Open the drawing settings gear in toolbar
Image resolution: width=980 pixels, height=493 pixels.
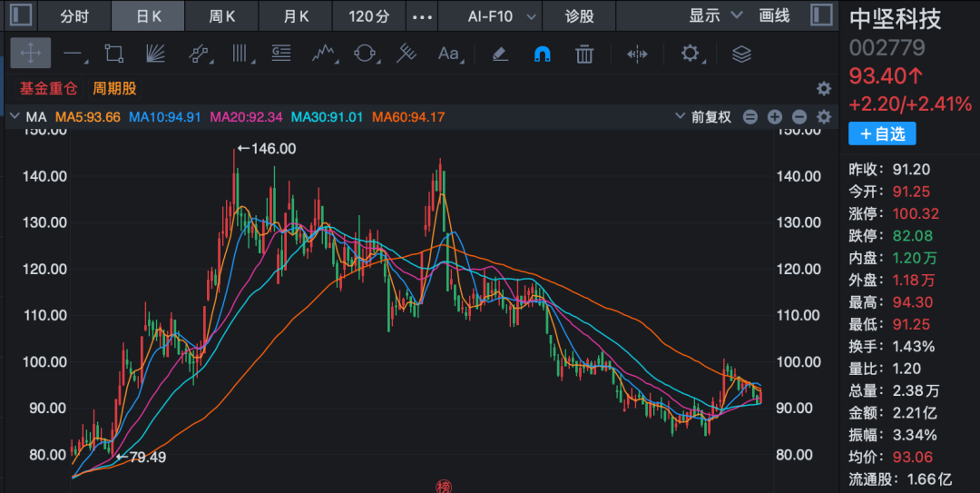[691, 54]
